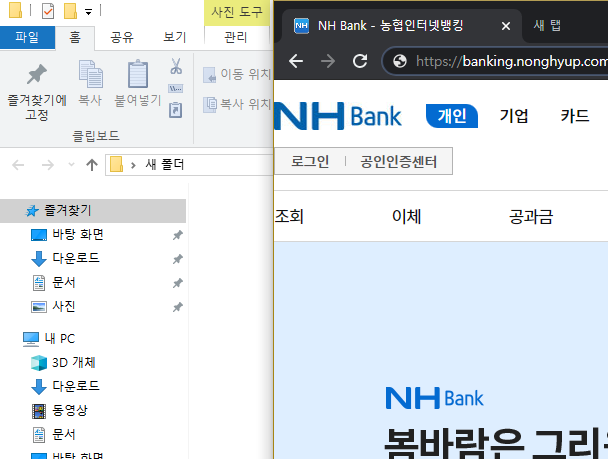Click the new folder icon in quick access toolbar

tap(70, 10)
